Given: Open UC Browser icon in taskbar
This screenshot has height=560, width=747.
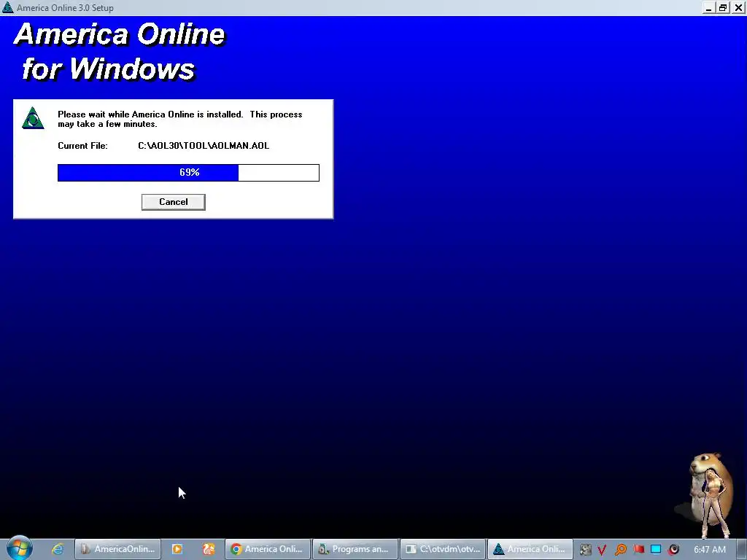Looking at the screenshot, I should tap(208, 549).
